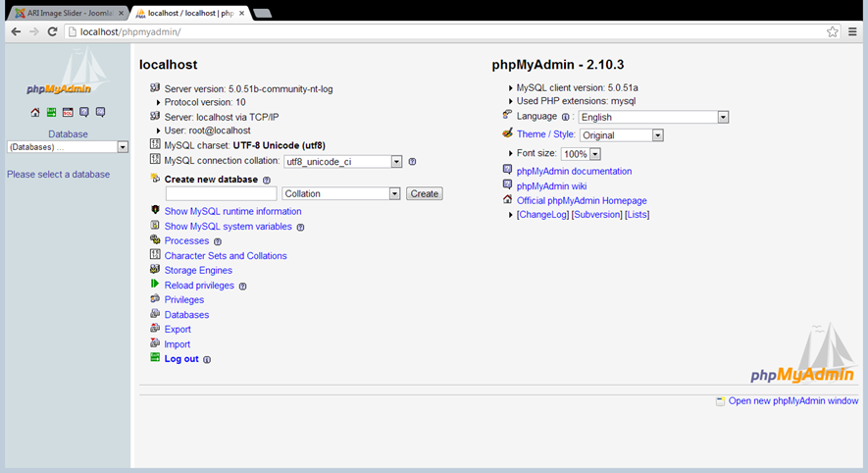
Task: Click 'Please select a database' text
Action: click(x=58, y=175)
